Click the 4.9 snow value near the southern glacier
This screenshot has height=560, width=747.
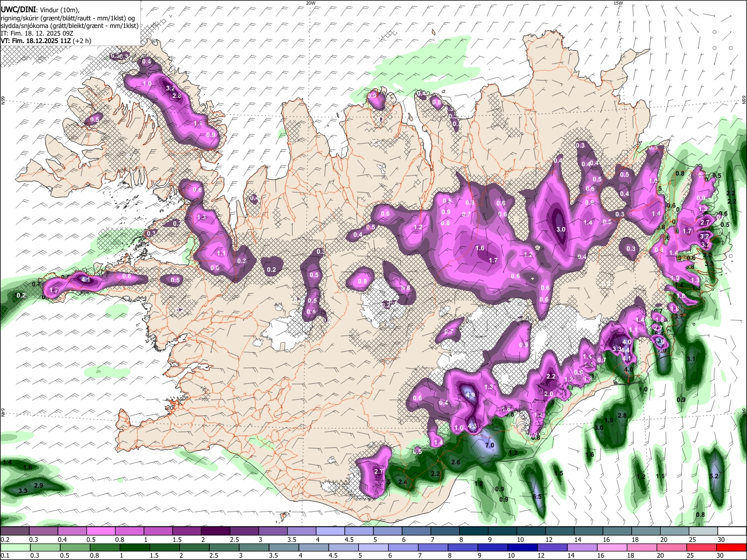470,394
